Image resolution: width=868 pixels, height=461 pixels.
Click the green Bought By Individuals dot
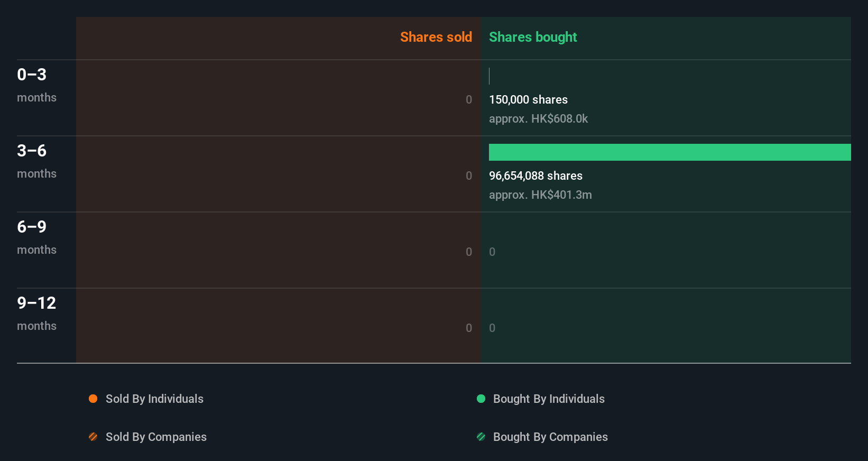click(481, 399)
